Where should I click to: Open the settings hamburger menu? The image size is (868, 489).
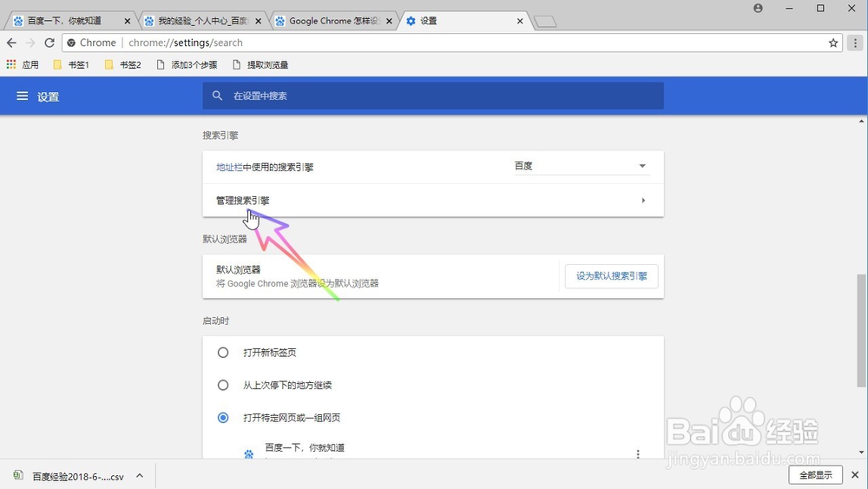[23, 96]
